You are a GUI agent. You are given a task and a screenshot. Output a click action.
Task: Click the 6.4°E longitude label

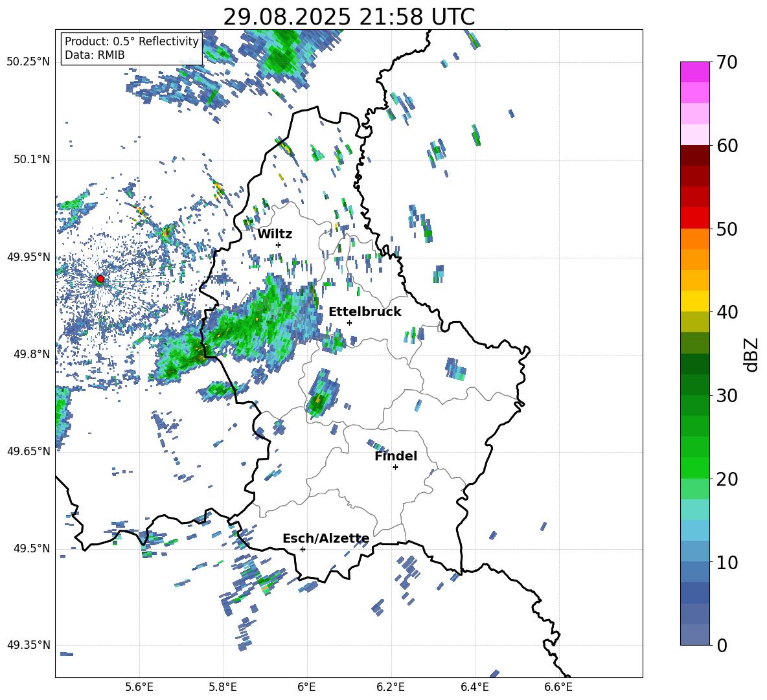click(x=474, y=687)
